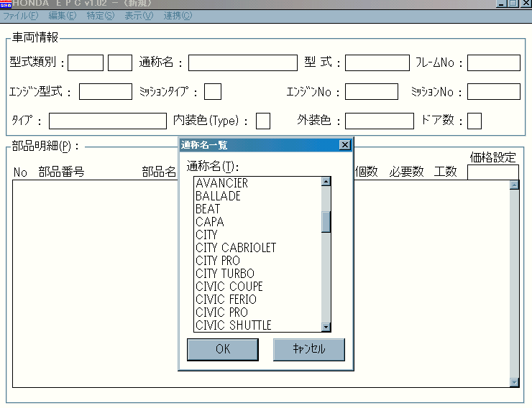Select CIVIC SHUTTLE in the list
The height and width of the screenshot is (408, 532).
(258, 325)
